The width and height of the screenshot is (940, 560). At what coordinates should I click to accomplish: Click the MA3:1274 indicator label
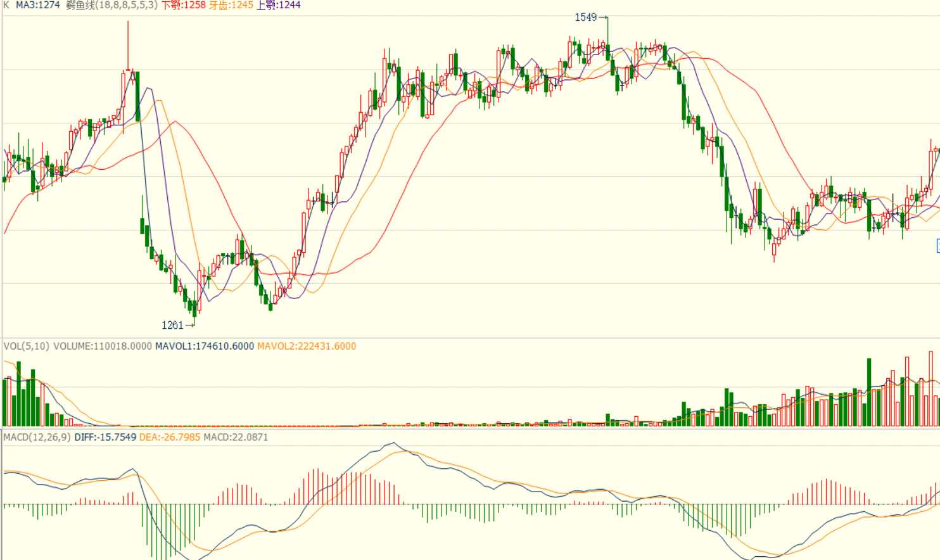(x=37, y=5)
